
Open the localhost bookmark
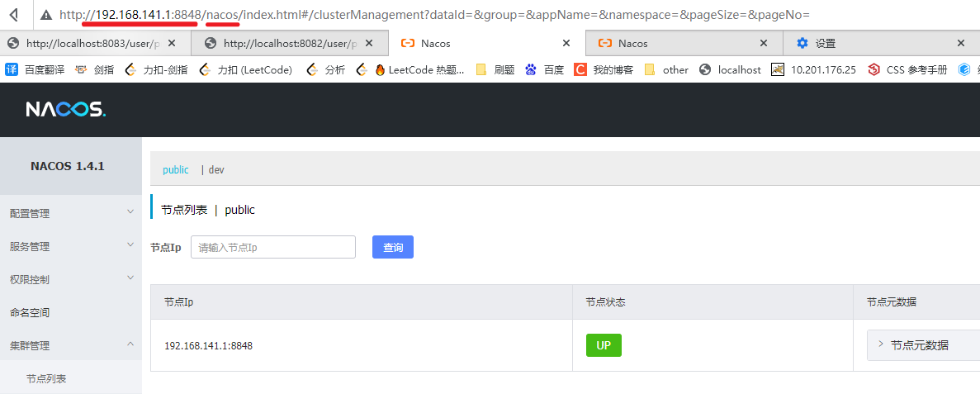(x=730, y=69)
